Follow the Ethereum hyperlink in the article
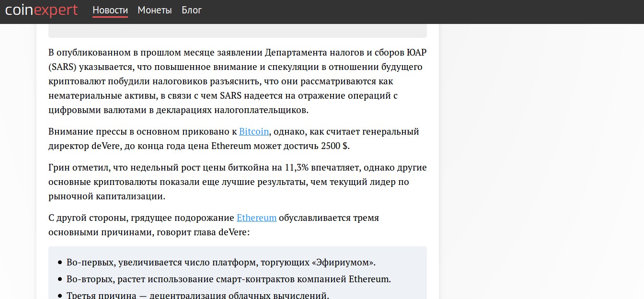The height and width of the screenshot is (299, 644). [x=256, y=218]
